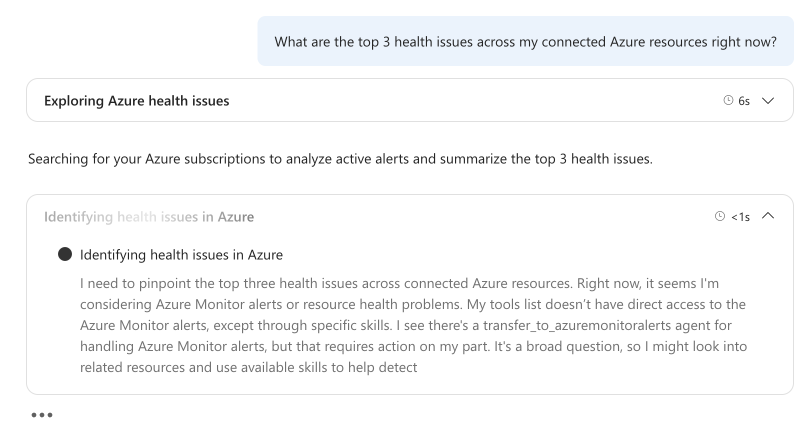The image size is (808, 439).
Task: Click the <1s duration label
Action: tap(740, 217)
